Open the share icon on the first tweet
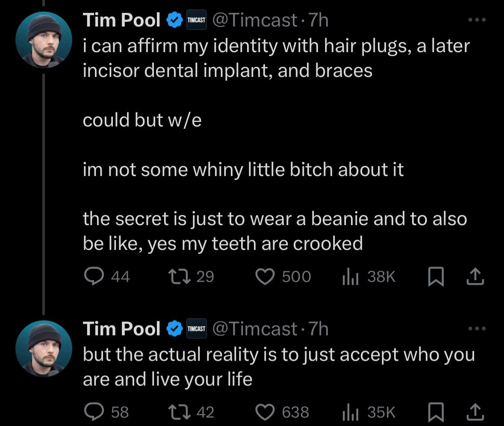The image size is (504, 426). (x=475, y=276)
